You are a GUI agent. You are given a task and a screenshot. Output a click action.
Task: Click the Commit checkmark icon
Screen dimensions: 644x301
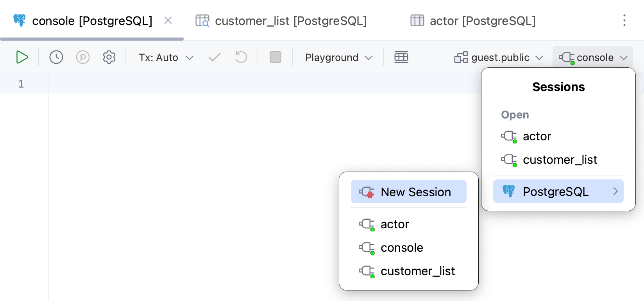214,57
